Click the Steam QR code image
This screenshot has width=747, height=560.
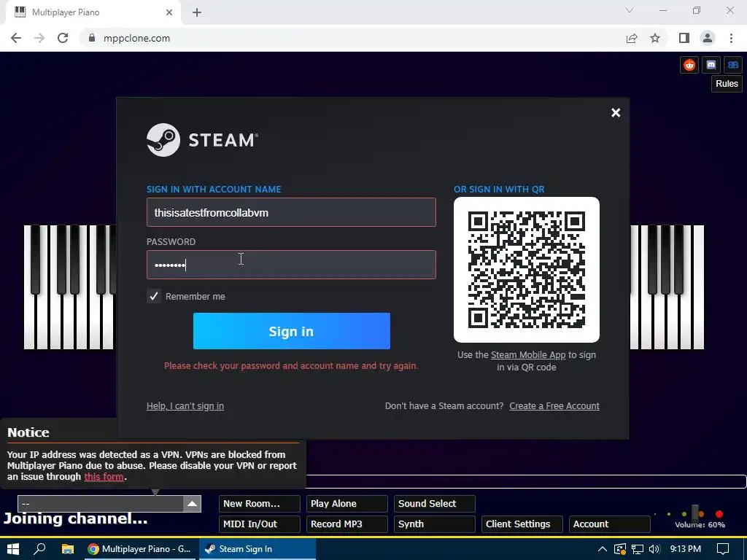(527, 270)
